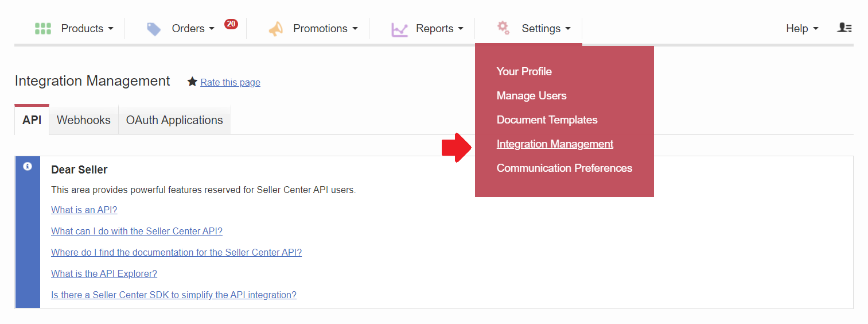Open Your Profile from Settings menu

[x=524, y=72]
